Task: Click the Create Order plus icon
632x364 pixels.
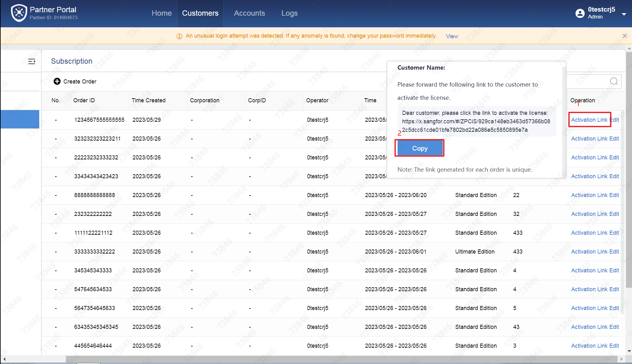Action: coord(57,81)
